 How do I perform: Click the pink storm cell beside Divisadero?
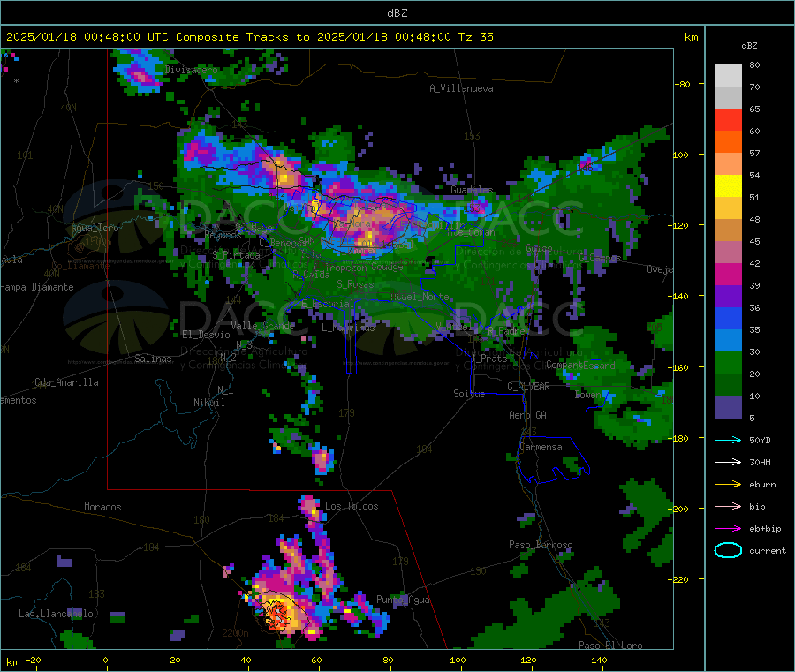tap(141, 76)
